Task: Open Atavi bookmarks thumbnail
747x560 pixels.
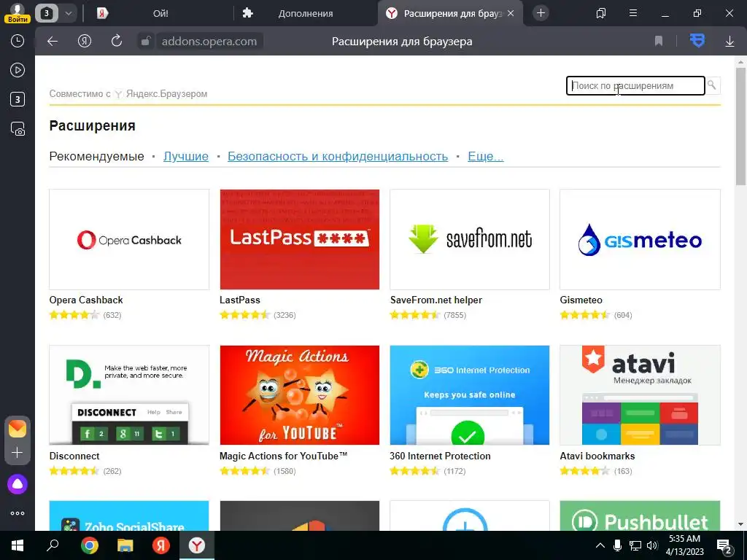Action: [x=640, y=395]
